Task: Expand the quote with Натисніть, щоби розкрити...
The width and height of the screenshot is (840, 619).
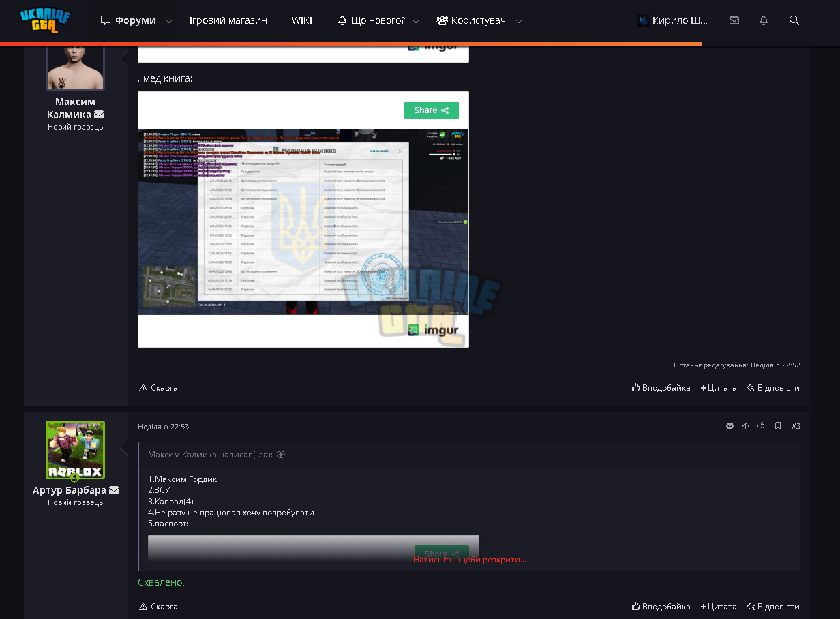Action: click(470, 560)
